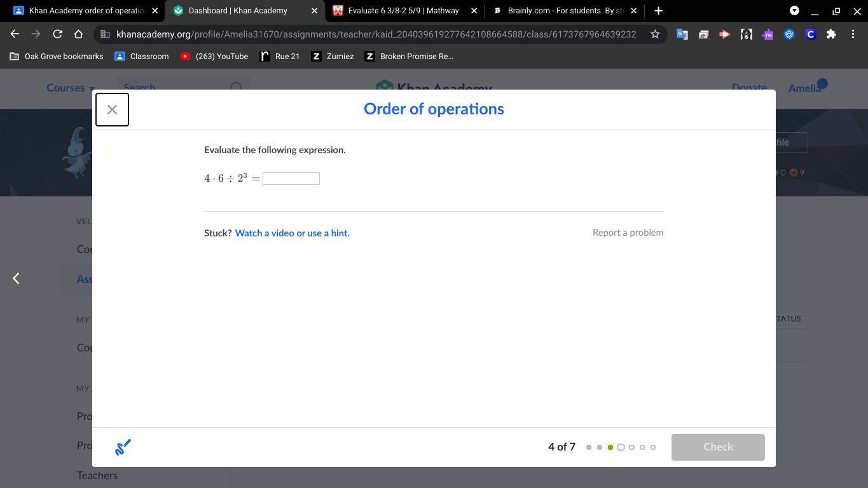Open the Zumiez bookmark
The height and width of the screenshot is (488, 868).
333,57
